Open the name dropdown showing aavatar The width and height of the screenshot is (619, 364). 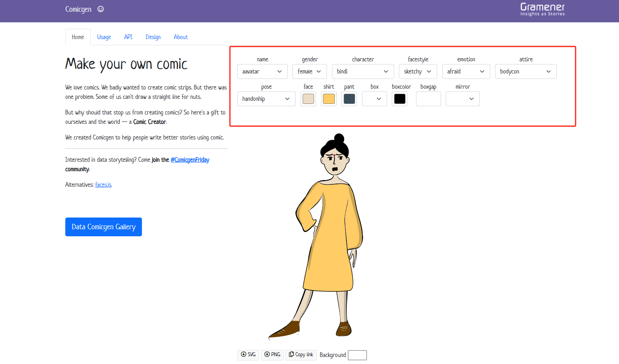pos(262,71)
